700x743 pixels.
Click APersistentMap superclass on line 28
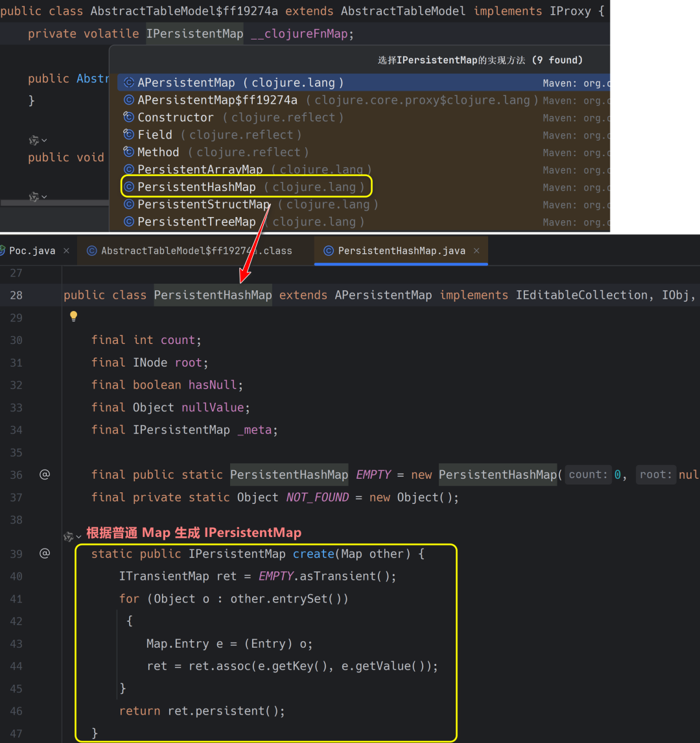pyautogui.click(x=383, y=295)
